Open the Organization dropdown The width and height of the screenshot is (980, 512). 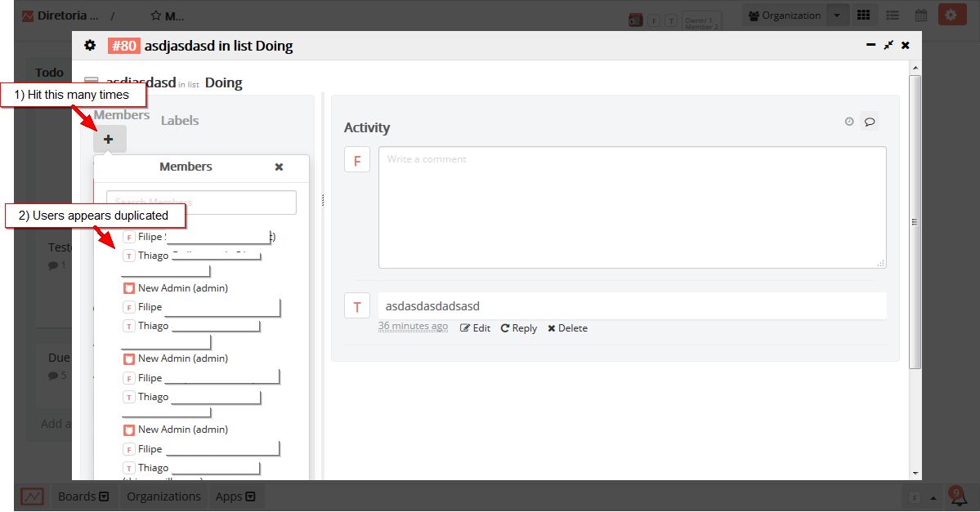click(837, 15)
